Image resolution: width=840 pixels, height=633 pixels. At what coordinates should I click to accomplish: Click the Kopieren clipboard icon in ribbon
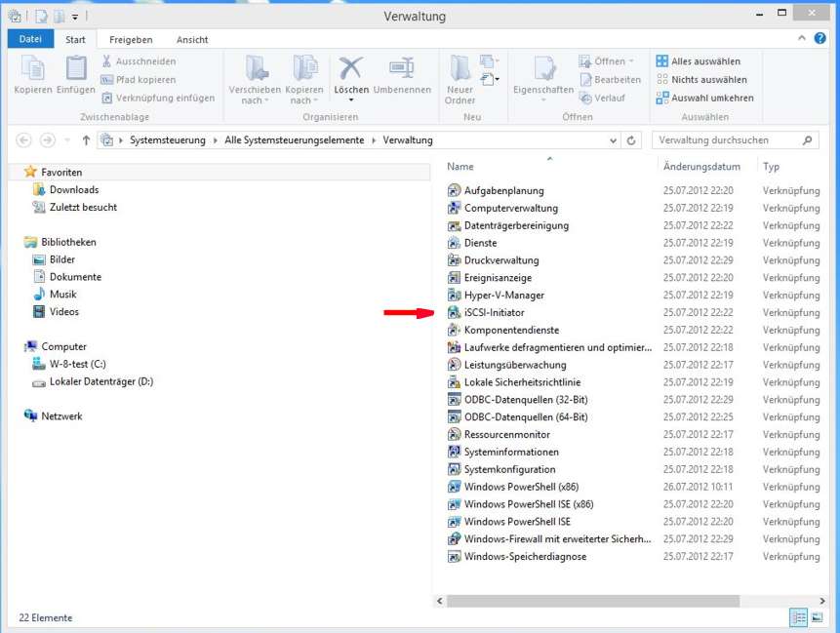pyautogui.click(x=32, y=68)
